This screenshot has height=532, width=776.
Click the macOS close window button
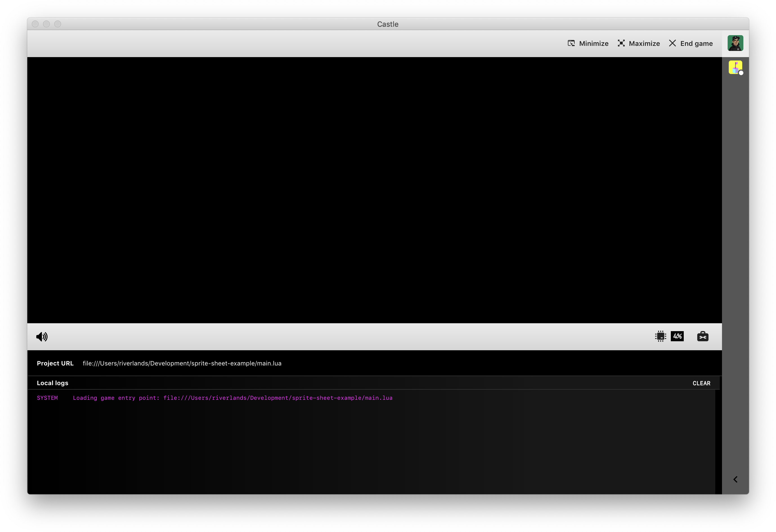point(35,24)
